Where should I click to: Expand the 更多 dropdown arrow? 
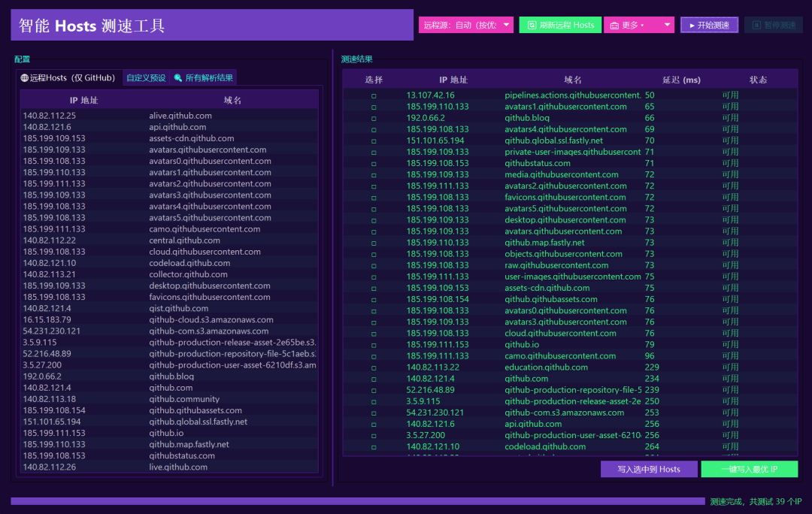point(667,25)
